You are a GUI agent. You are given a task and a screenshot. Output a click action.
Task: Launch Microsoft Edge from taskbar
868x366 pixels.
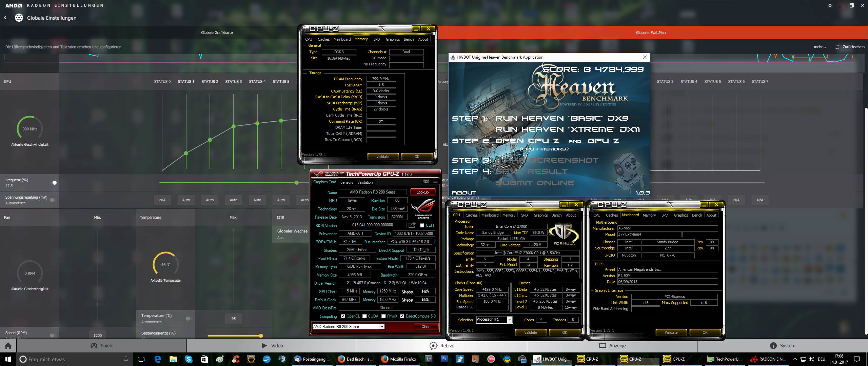158,359
